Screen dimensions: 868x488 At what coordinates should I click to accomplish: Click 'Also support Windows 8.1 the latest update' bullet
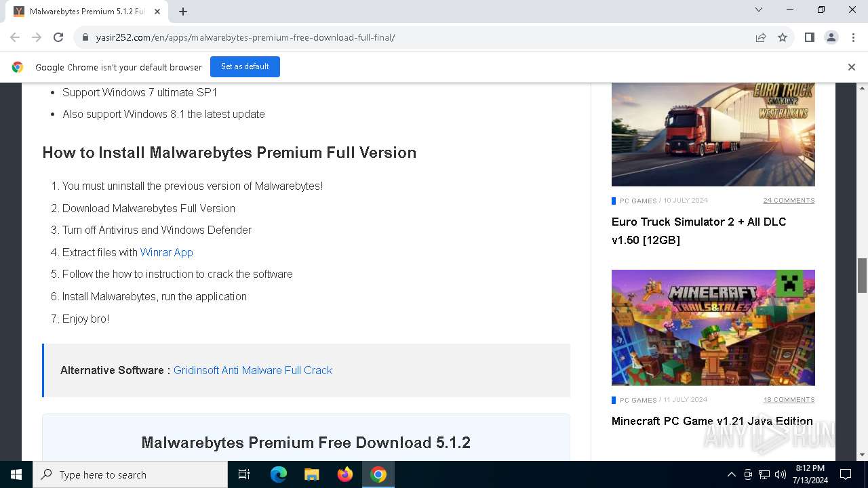pyautogui.click(x=163, y=114)
